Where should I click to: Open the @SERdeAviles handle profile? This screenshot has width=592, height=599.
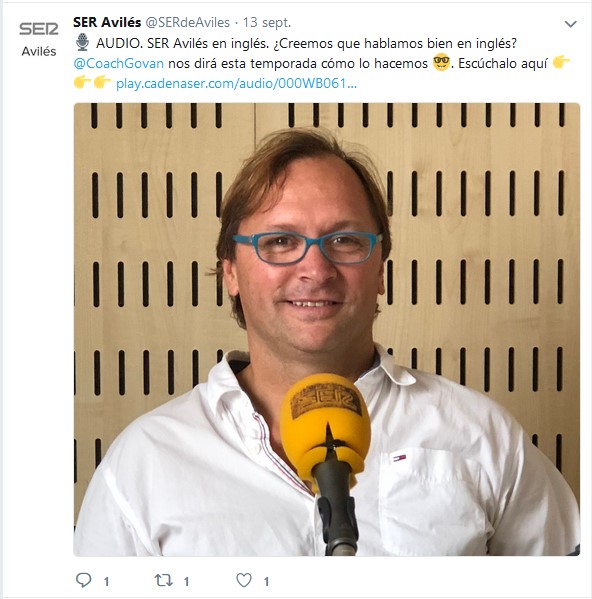(188, 23)
